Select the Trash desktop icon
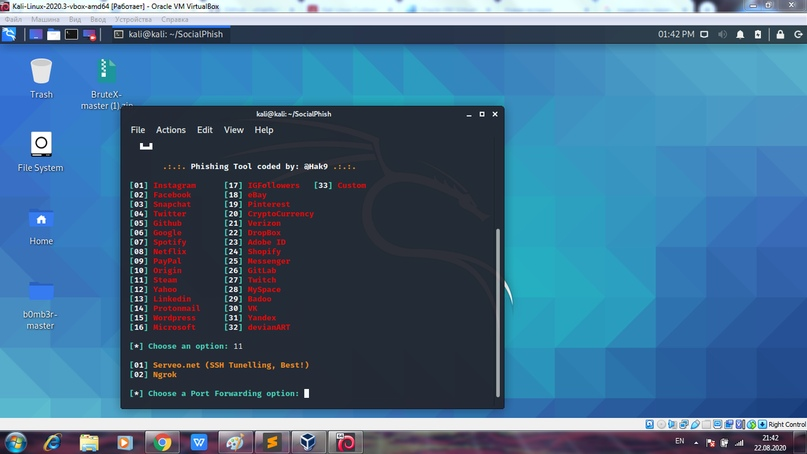The width and height of the screenshot is (807, 454). [41, 78]
